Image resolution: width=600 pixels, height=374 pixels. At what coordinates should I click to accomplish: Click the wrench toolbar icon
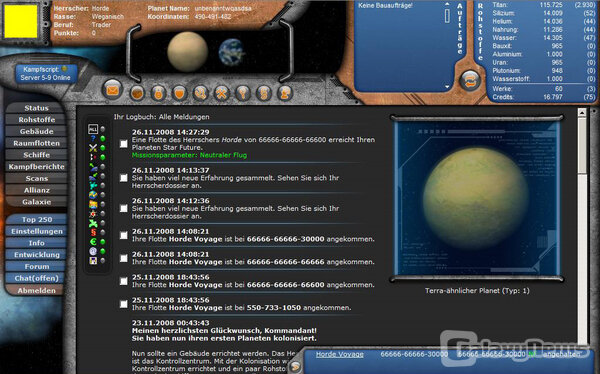200,92
